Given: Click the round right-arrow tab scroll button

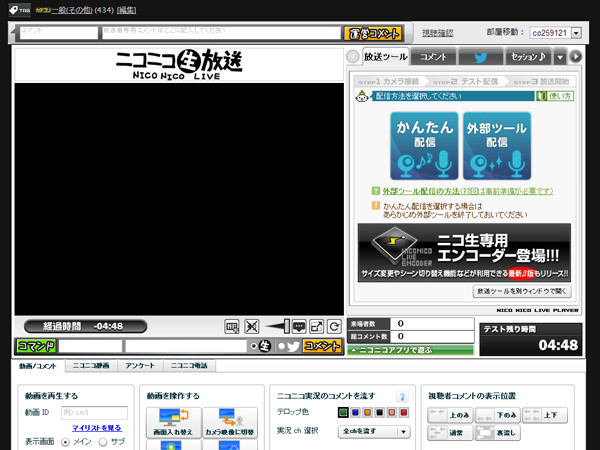Looking at the screenshot, I should pos(576,57).
